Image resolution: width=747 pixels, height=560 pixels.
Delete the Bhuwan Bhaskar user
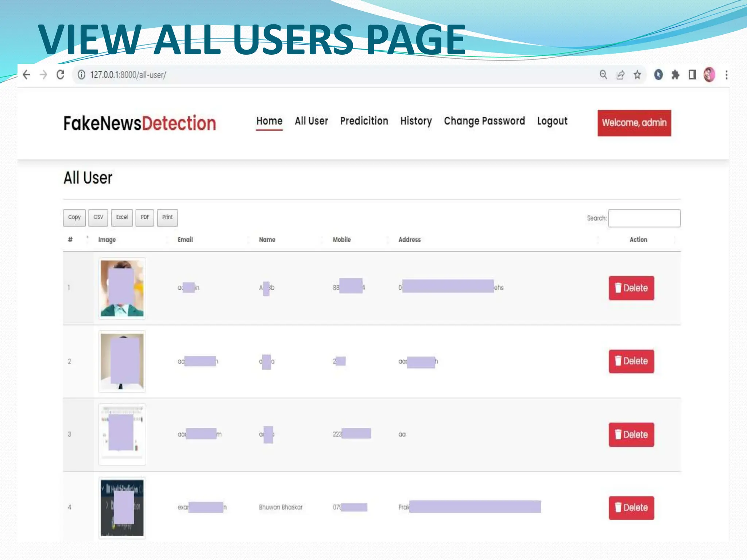click(x=631, y=507)
